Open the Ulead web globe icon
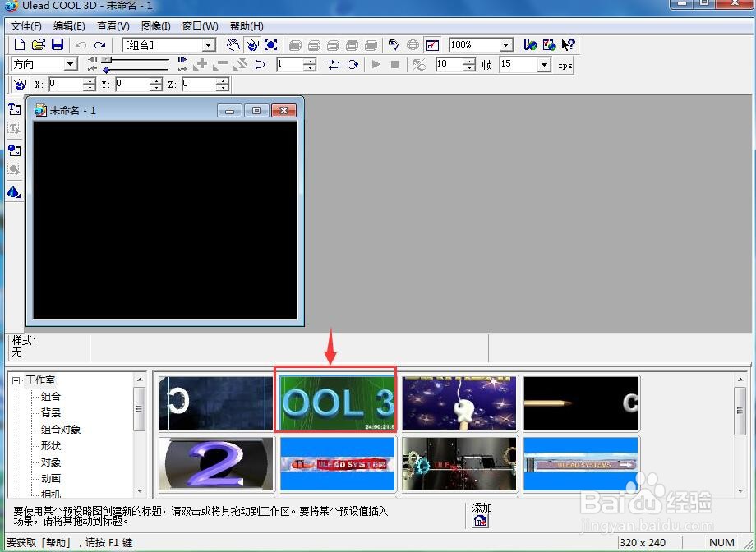The height and width of the screenshot is (552, 756). point(530,45)
